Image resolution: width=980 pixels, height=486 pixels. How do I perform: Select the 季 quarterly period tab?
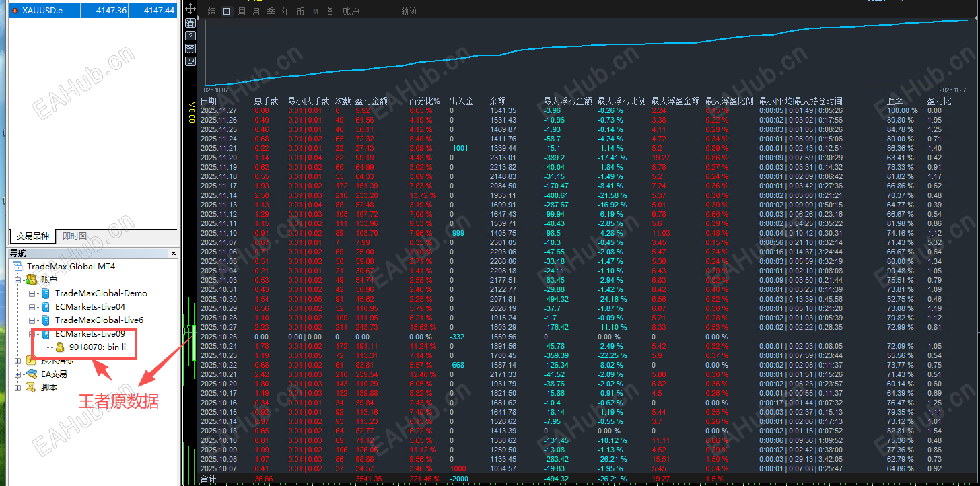(271, 11)
